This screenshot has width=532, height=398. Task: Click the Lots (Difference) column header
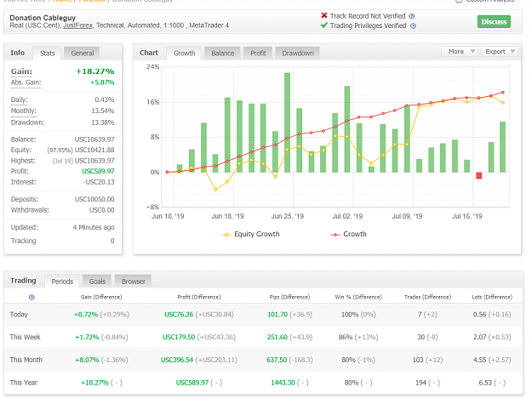tap(492, 297)
